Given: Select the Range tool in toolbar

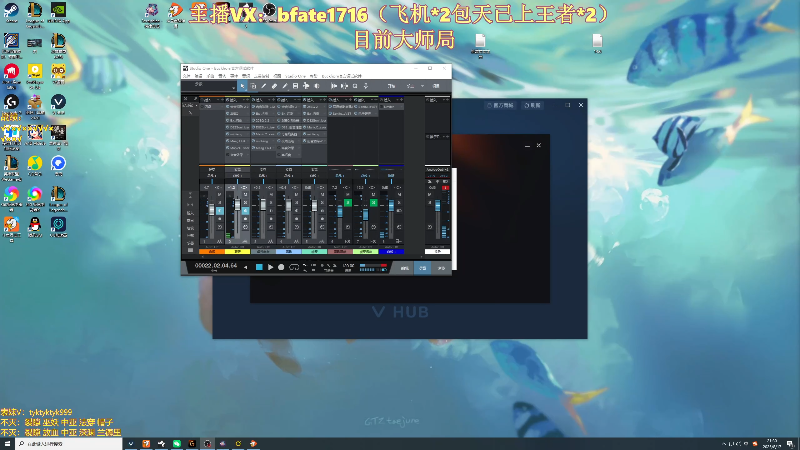Looking at the screenshot, I should point(253,86).
